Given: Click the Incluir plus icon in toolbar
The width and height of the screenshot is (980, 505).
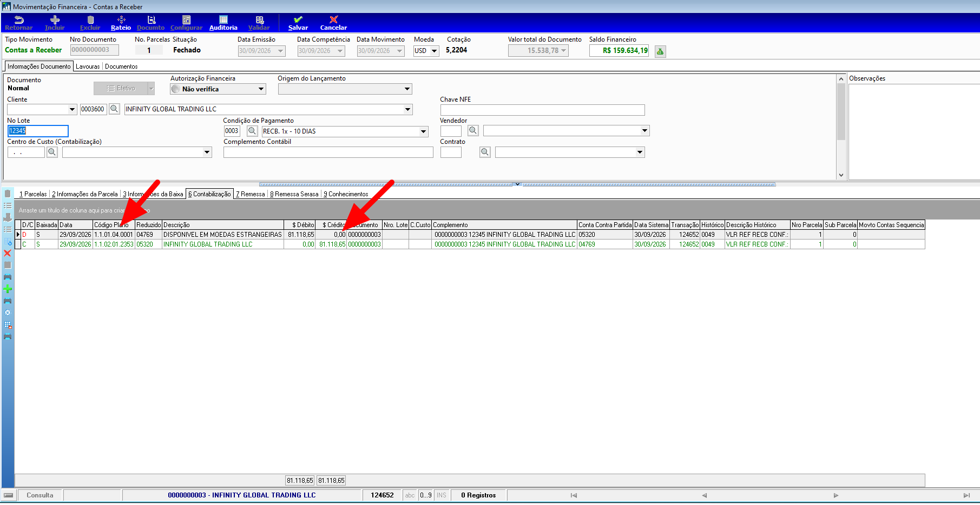Looking at the screenshot, I should (x=55, y=20).
